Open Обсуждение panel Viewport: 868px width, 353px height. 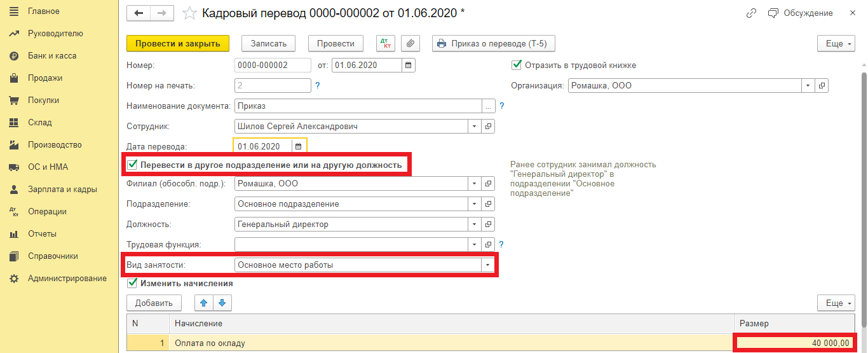801,13
